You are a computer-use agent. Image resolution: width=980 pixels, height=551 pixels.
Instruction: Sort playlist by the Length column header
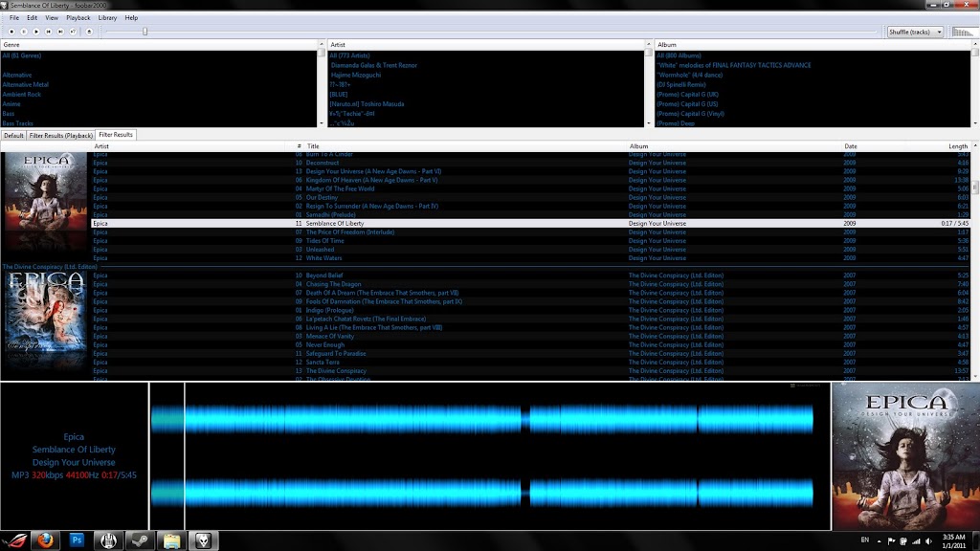(957, 146)
